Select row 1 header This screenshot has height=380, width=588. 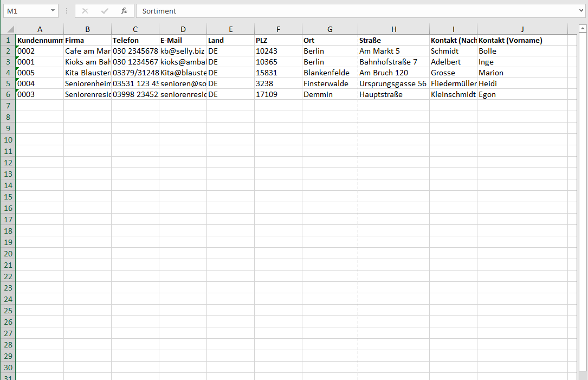pyautogui.click(x=8, y=40)
